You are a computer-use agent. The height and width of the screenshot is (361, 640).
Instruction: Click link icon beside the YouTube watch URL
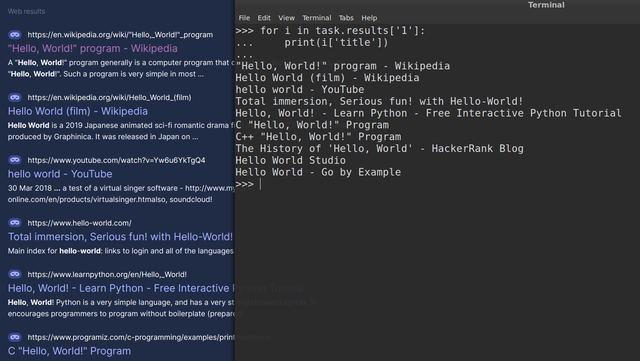coord(15,160)
